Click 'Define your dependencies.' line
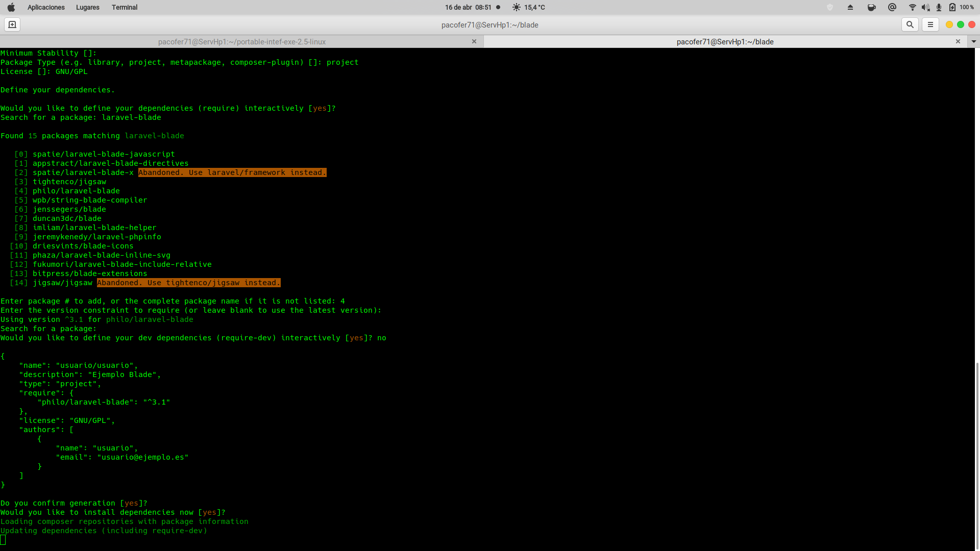The width and height of the screenshot is (980, 551). [58, 90]
